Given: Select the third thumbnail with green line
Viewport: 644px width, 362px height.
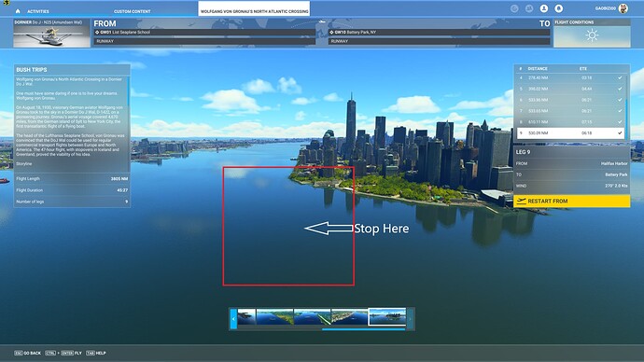Looking at the screenshot, I should (312, 317).
